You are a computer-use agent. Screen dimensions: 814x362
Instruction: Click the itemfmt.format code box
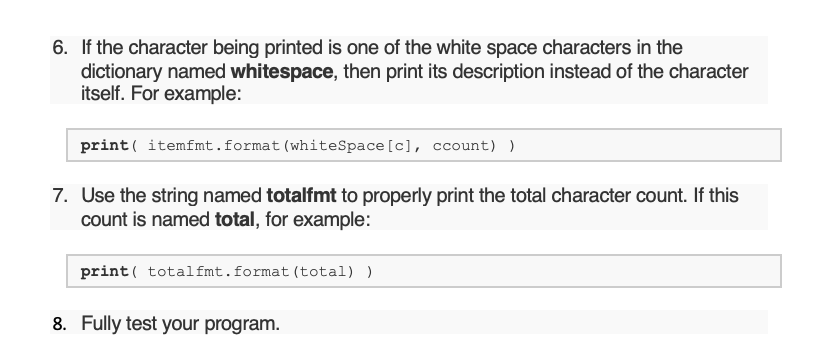click(424, 145)
